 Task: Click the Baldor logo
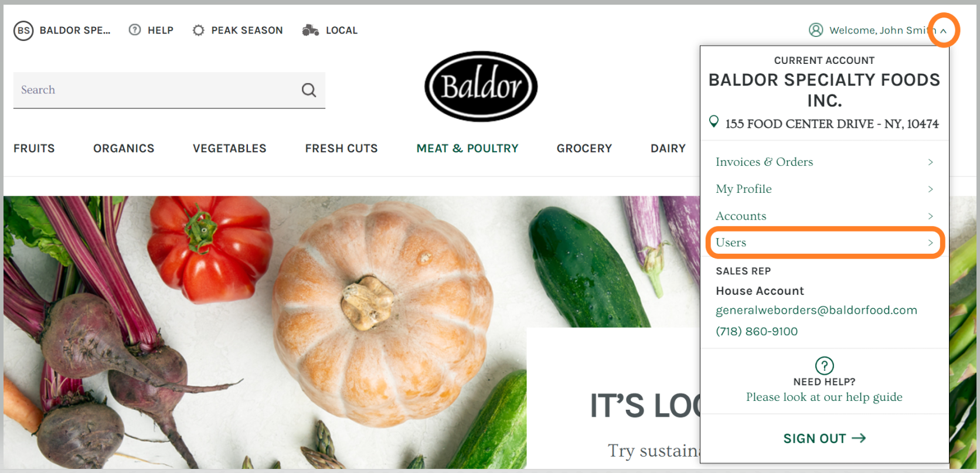tap(481, 86)
